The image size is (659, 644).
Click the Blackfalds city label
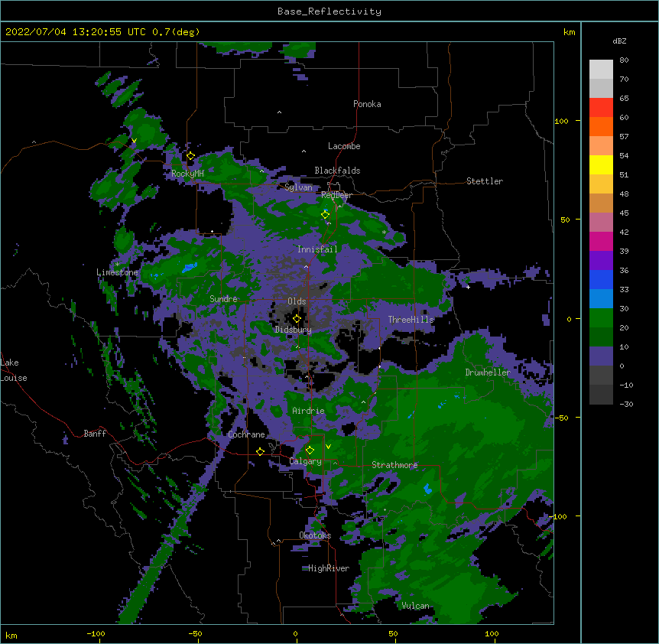point(337,171)
